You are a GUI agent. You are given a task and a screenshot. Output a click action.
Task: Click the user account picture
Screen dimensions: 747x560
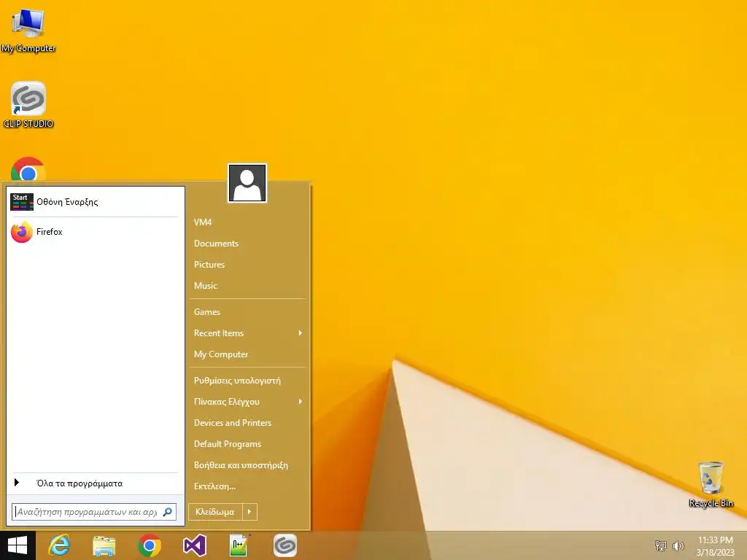pyautogui.click(x=247, y=183)
